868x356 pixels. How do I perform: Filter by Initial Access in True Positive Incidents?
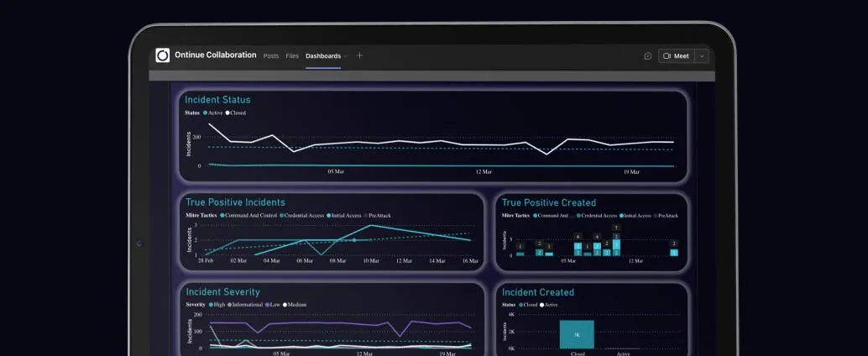(x=343, y=216)
